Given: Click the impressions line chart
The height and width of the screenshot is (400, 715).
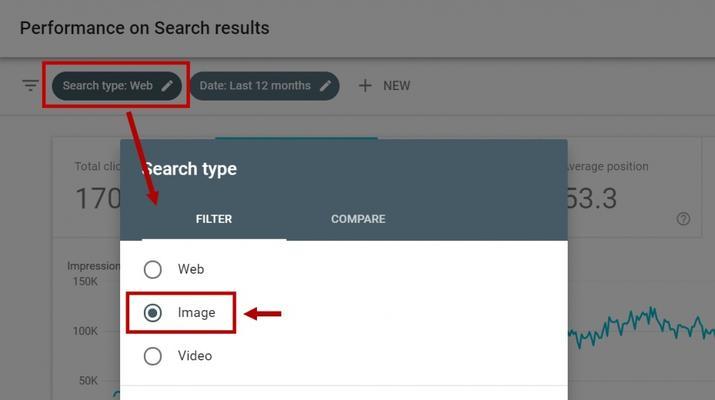Looking at the screenshot, I should [x=641, y=327].
